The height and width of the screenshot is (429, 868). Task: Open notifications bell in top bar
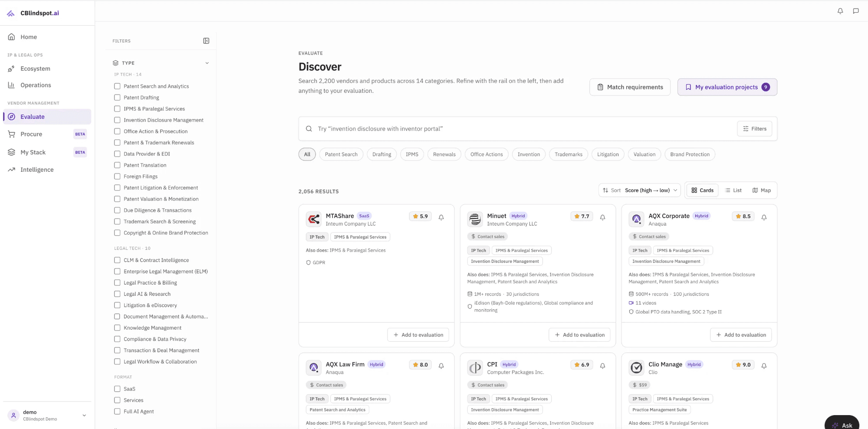pyautogui.click(x=840, y=11)
